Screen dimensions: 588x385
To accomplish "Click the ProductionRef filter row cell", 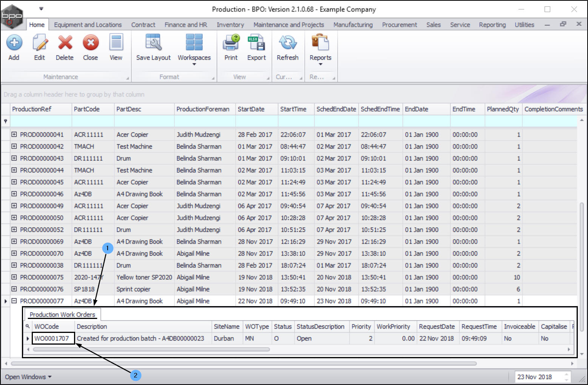I will 41,121.
